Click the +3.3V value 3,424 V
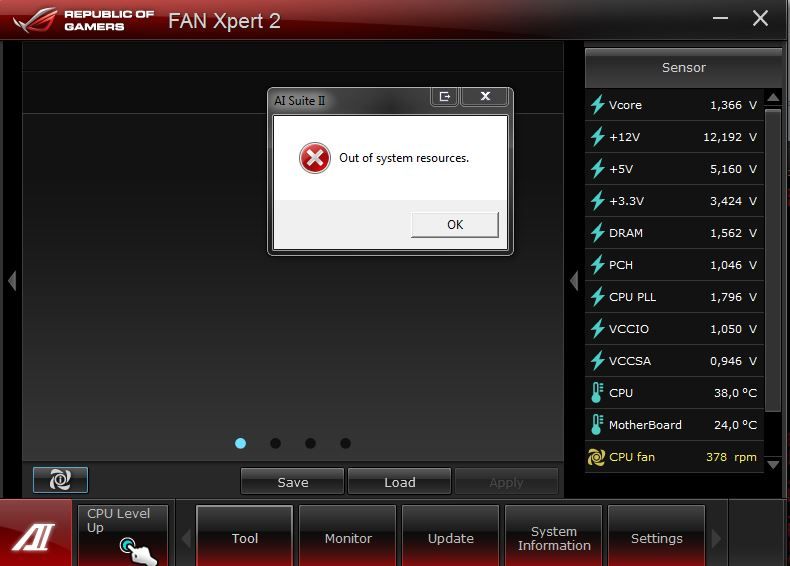The width and height of the screenshot is (790, 566). point(733,201)
